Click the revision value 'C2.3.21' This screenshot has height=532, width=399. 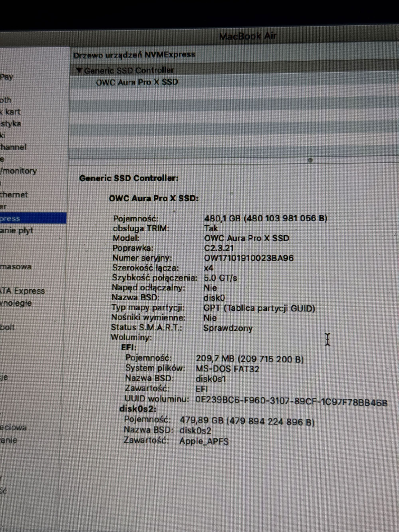point(219,248)
